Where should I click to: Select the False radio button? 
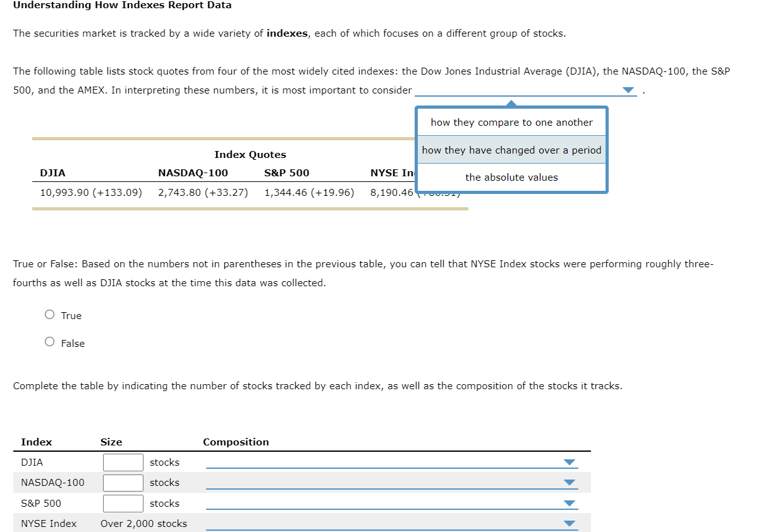pyautogui.click(x=49, y=342)
